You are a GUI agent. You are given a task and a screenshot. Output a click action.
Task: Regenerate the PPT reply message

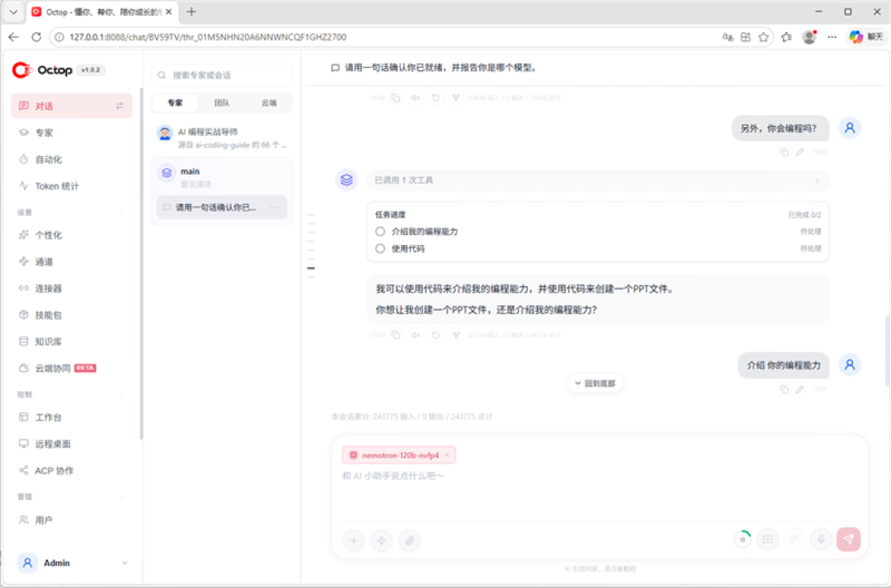click(436, 335)
